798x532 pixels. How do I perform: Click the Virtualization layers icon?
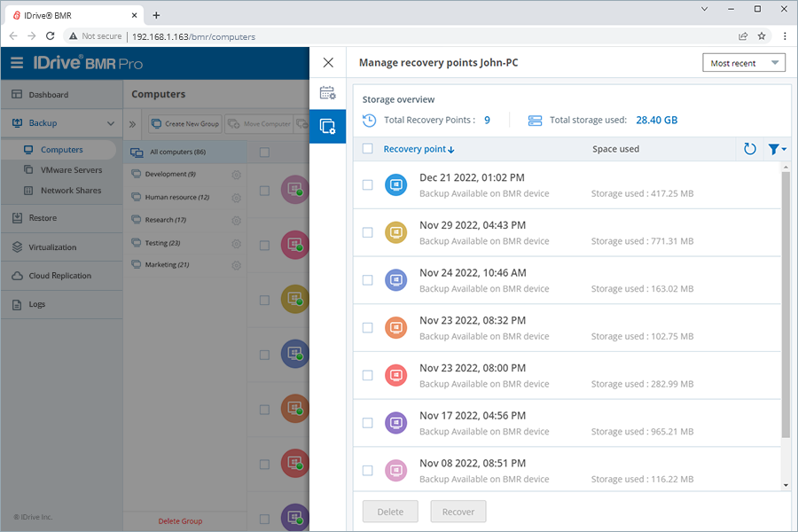click(x=17, y=246)
